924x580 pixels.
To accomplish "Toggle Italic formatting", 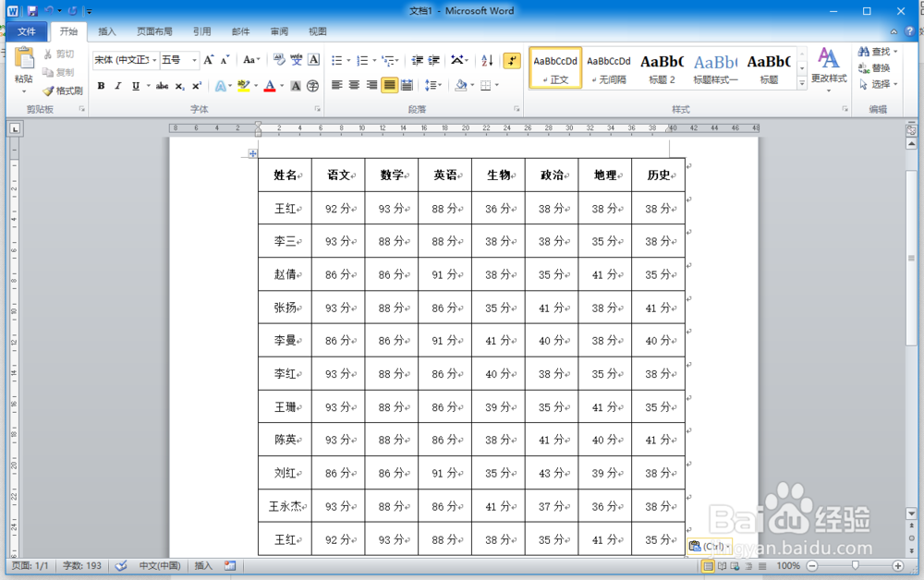I will tap(116, 86).
